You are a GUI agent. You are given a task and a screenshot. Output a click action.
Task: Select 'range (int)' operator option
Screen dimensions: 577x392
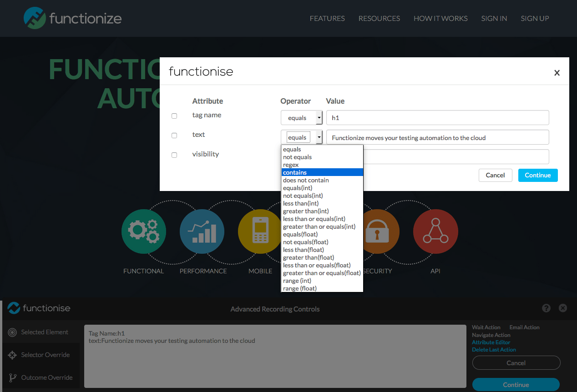322,281
